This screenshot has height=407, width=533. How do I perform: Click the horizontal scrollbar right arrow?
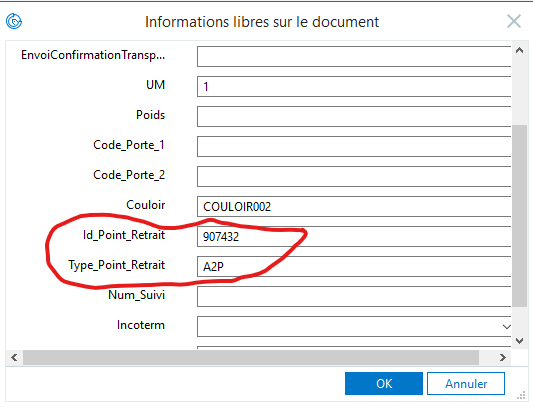tap(503, 358)
